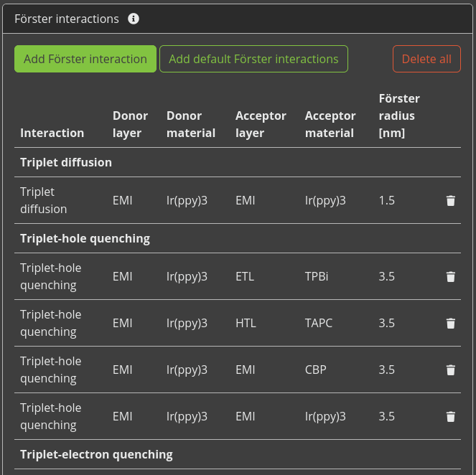476x475 pixels.
Task: Select the HTL acceptor layer cell
Action: tap(246, 323)
